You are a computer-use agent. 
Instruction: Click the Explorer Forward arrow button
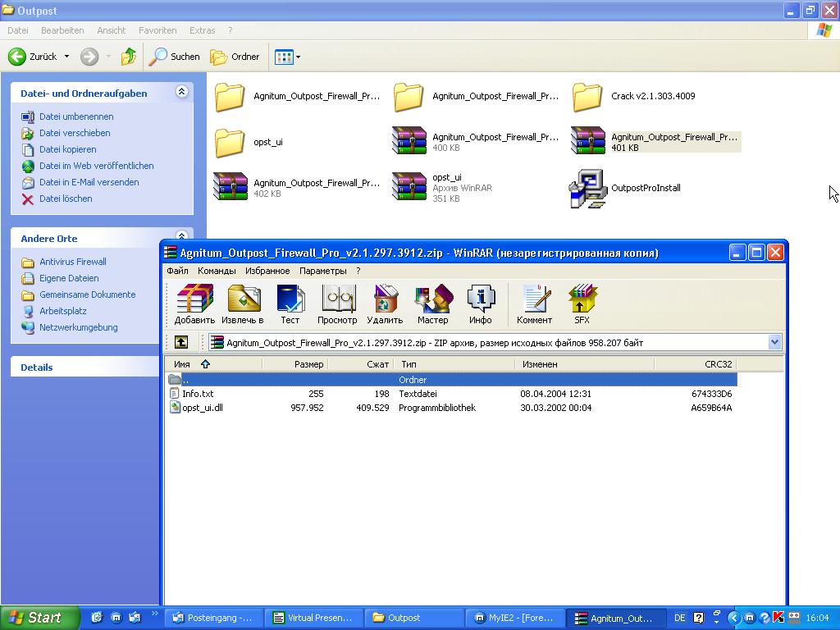tap(89, 57)
